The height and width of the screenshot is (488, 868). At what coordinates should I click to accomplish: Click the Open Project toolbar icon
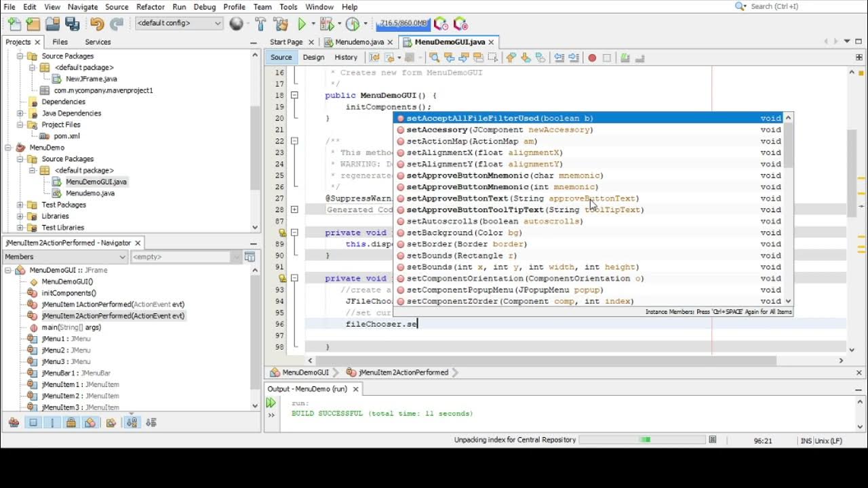pos(52,24)
